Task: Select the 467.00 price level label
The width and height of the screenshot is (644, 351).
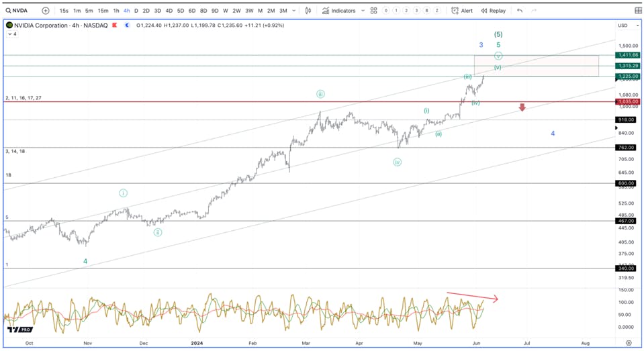Action: pos(626,221)
